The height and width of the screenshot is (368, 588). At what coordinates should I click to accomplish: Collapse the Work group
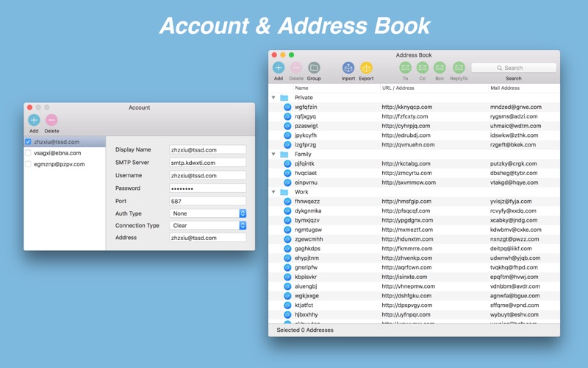tap(274, 192)
